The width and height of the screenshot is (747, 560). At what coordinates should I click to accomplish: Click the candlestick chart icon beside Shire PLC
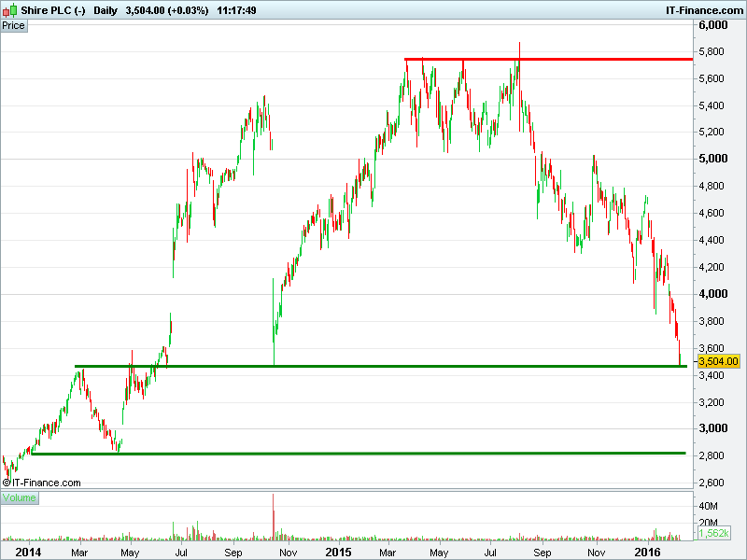[x=9, y=8]
